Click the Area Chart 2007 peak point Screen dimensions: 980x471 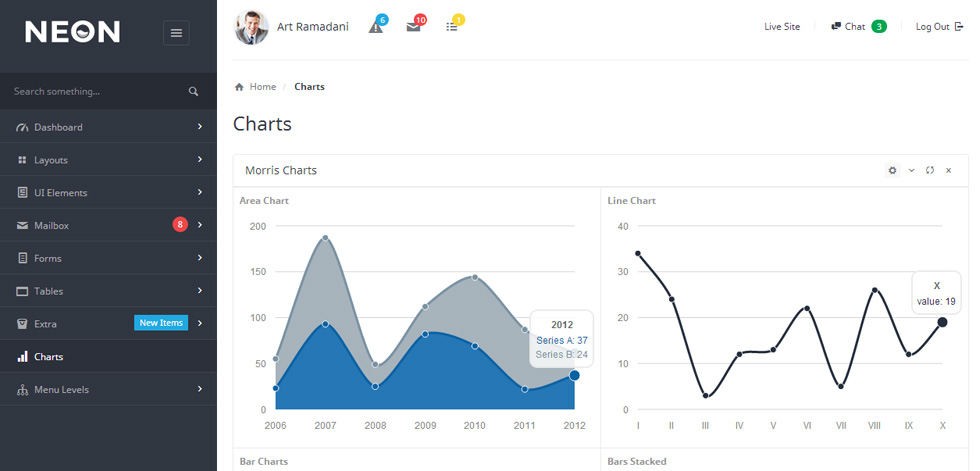click(x=325, y=238)
